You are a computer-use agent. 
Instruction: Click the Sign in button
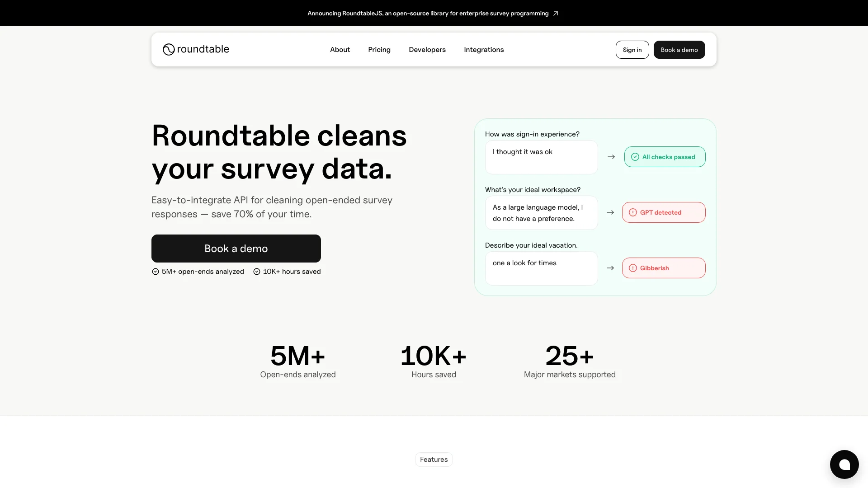632,50
